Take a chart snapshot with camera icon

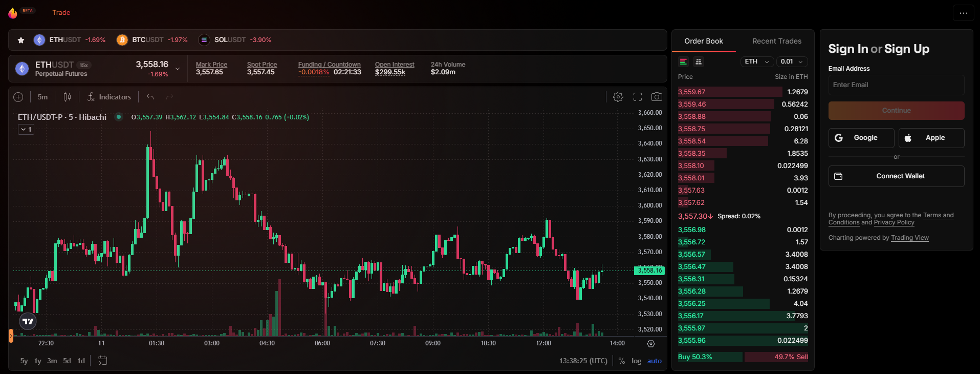(x=657, y=97)
